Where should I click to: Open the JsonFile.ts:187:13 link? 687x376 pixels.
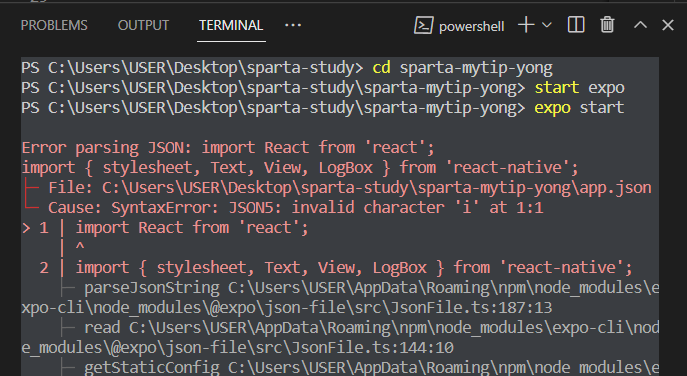click(471, 308)
